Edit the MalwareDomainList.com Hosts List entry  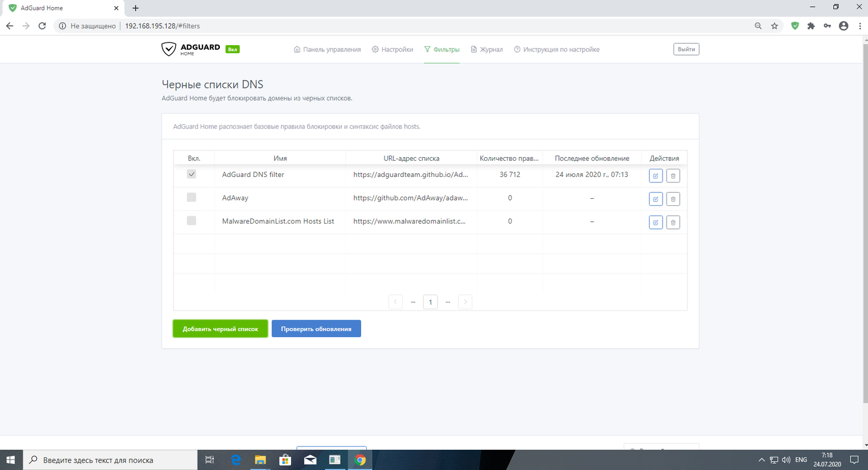tap(656, 223)
